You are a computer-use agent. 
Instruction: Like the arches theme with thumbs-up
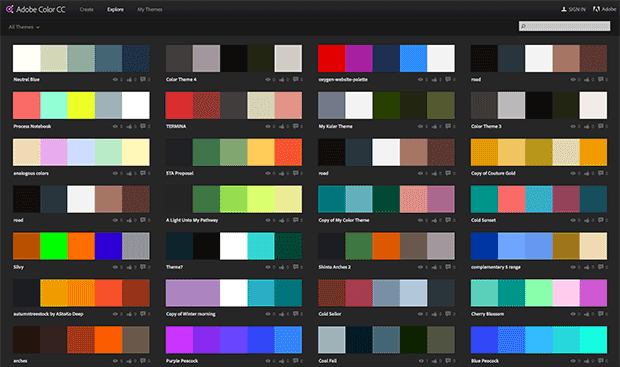click(129, 361)
